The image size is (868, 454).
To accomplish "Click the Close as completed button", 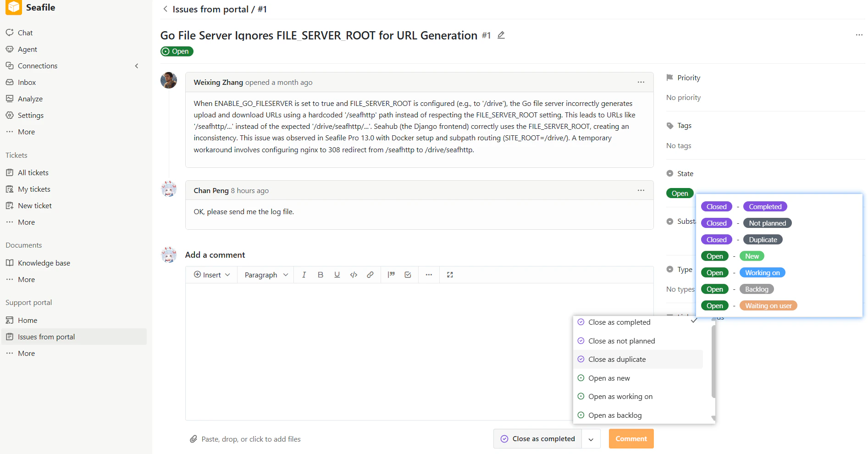I will pos(537,439).
